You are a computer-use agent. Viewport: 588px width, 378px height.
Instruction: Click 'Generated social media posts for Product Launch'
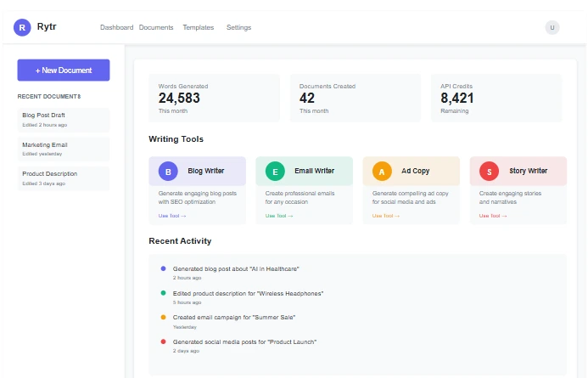click(244, 342)
